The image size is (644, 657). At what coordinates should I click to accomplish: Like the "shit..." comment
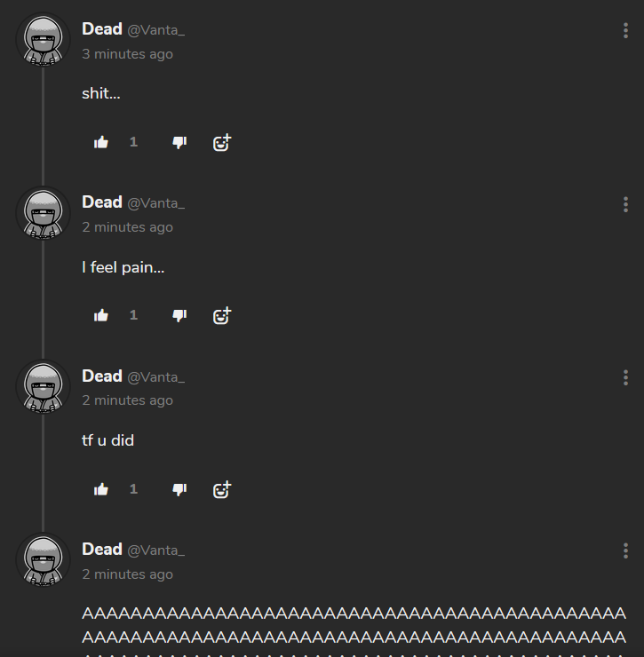click(x=101, y=142)
